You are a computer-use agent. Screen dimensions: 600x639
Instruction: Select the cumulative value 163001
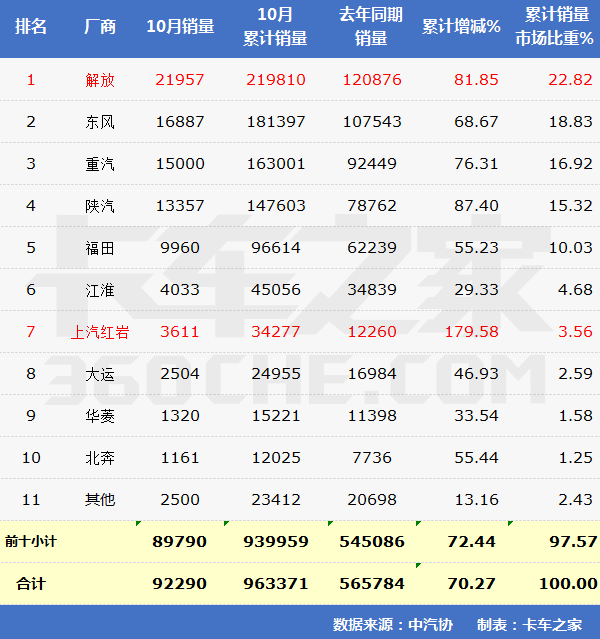[x=276, y=164]
